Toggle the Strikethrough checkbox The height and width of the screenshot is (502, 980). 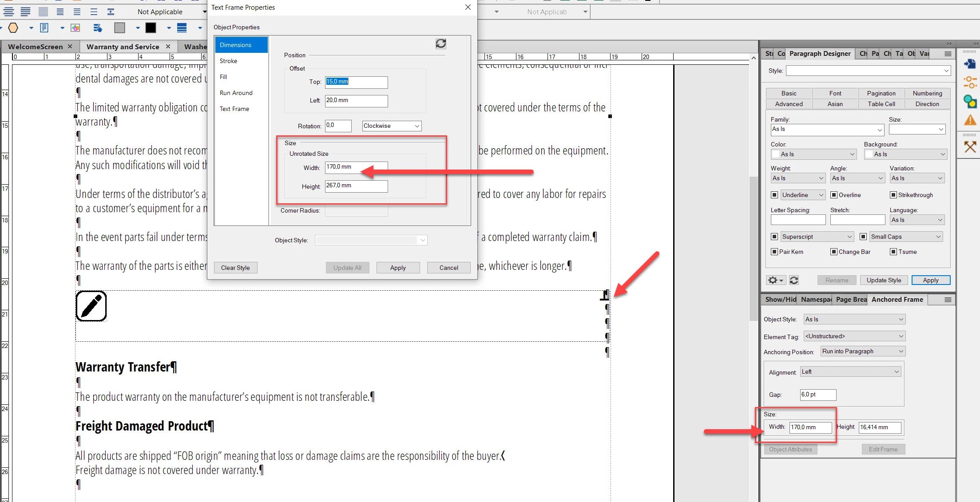click(893, 195)
